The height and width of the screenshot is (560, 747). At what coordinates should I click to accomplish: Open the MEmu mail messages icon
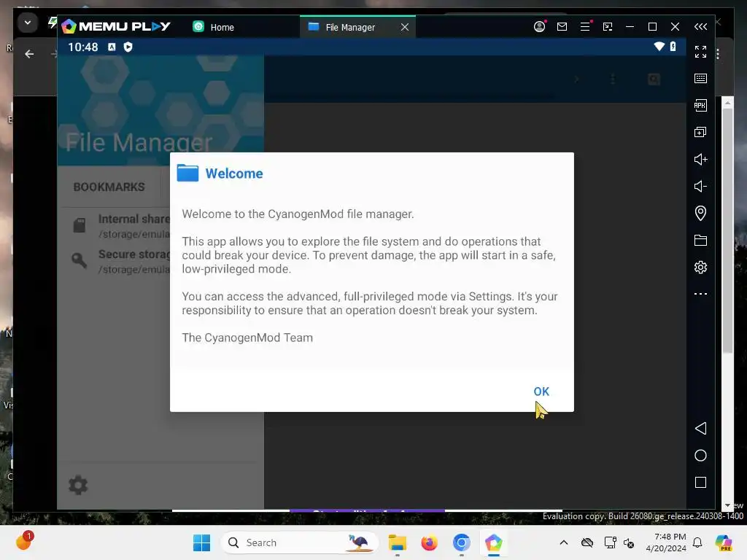562,27
